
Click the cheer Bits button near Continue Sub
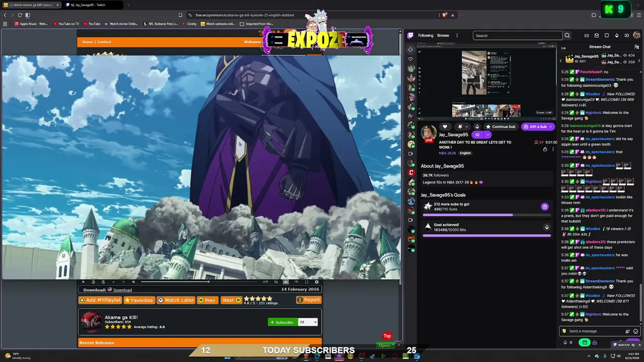tap(477, 127)
